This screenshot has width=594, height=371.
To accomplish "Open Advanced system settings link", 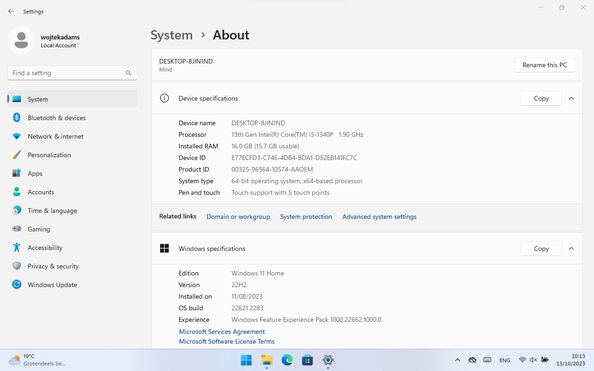I will [379, 217].
